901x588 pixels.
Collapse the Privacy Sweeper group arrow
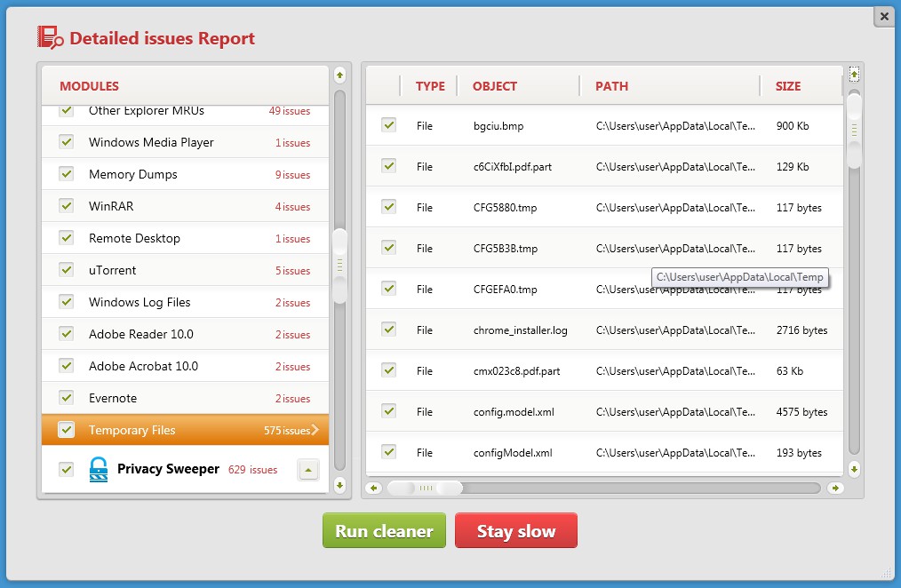click(x=308, y=470)
